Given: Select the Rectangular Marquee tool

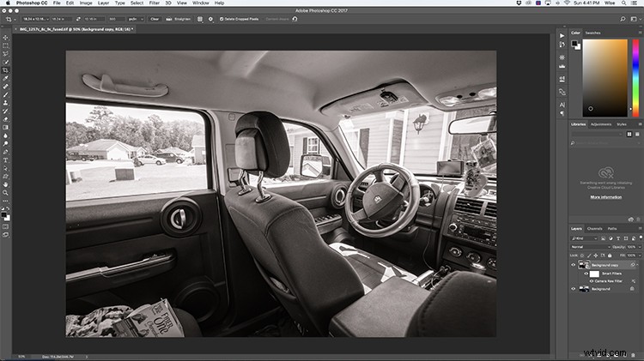Looking at the screenshot, I should (6, 46).
